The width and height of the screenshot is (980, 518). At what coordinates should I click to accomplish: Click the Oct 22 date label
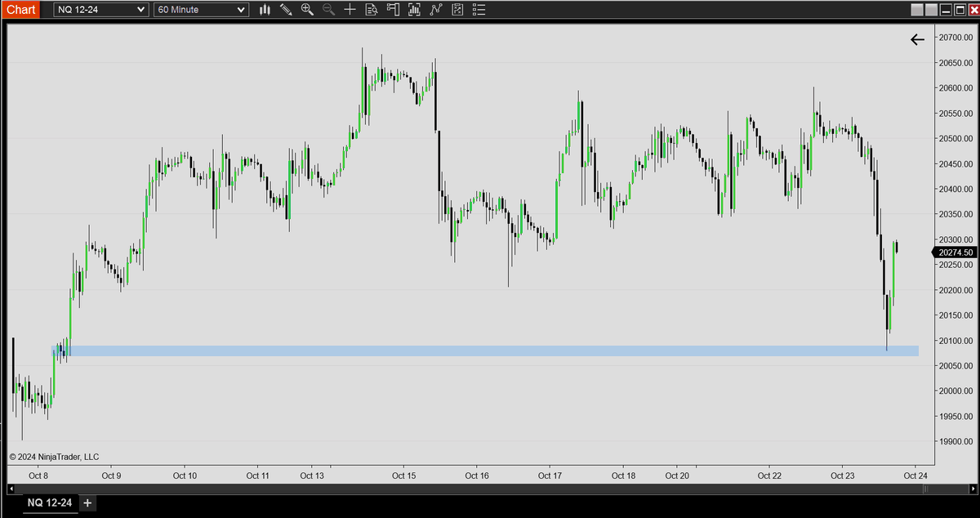coord(769,475)
